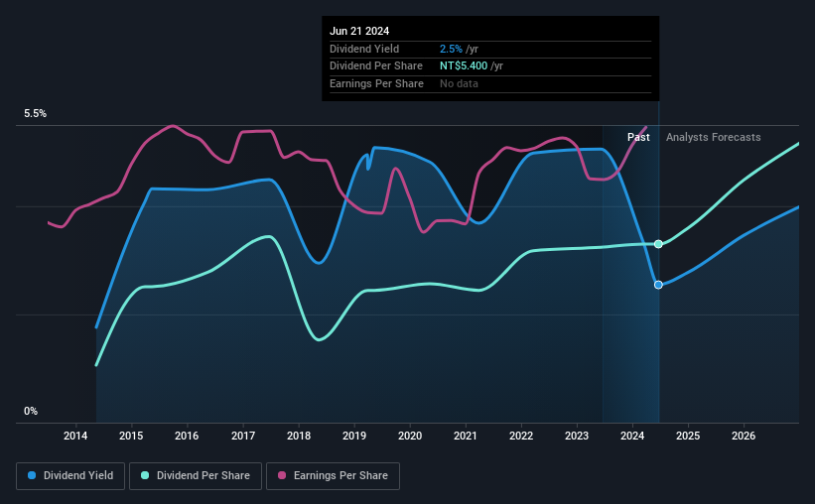Screen dimensions: 815x504
Task: Click the 2016 x-axis label
Action: (x=187, y=436)
